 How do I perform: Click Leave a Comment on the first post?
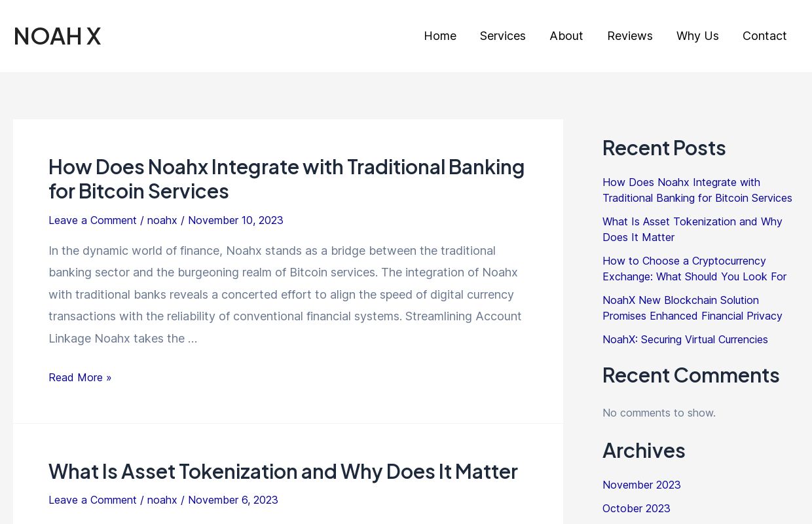click(92, 220)
